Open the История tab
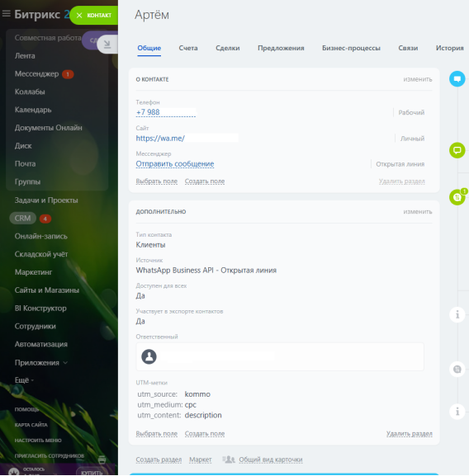469x476 pixels. pos(449,48)
